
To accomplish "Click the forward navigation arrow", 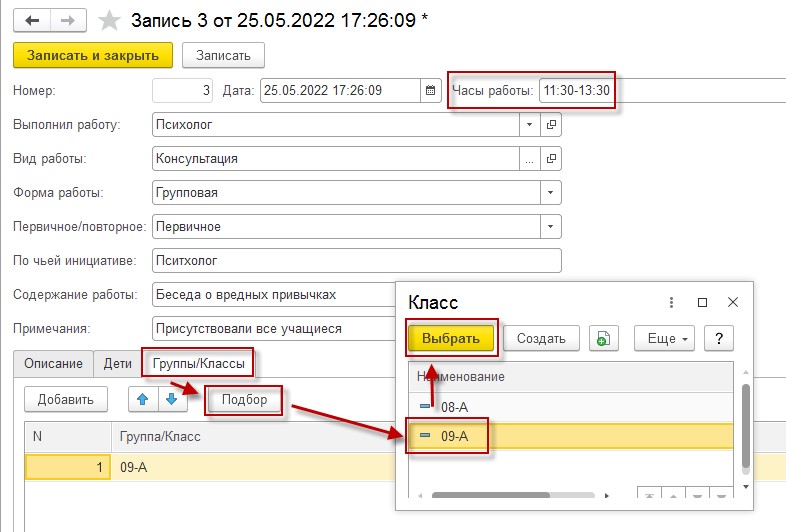I will tap(68, 21).
